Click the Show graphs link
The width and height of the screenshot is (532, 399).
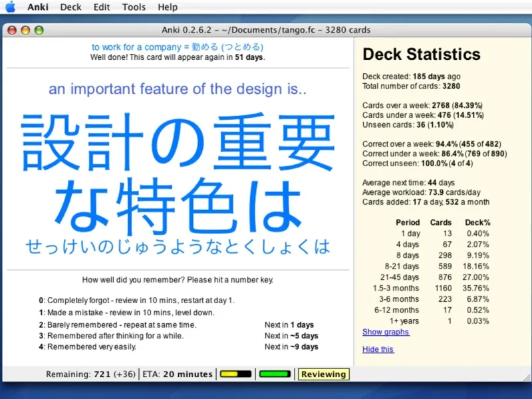tap(386, 332)
